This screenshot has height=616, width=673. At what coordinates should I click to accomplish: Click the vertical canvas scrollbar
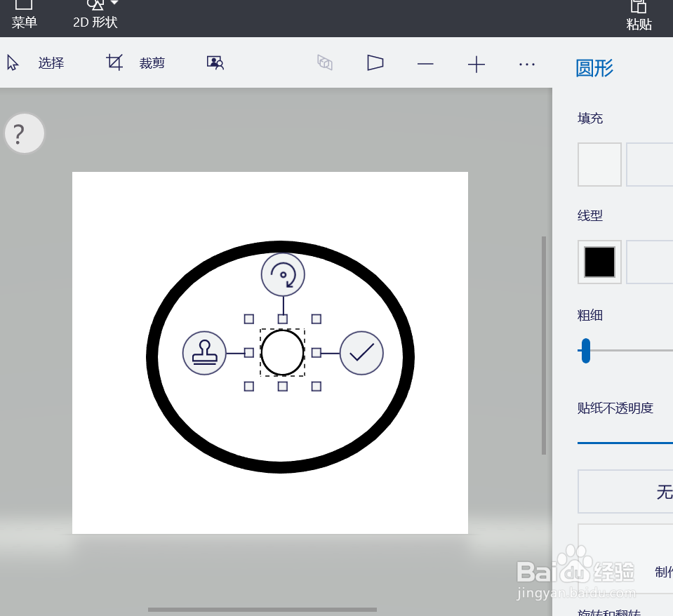pyautogui.click(x=543, y=344)
